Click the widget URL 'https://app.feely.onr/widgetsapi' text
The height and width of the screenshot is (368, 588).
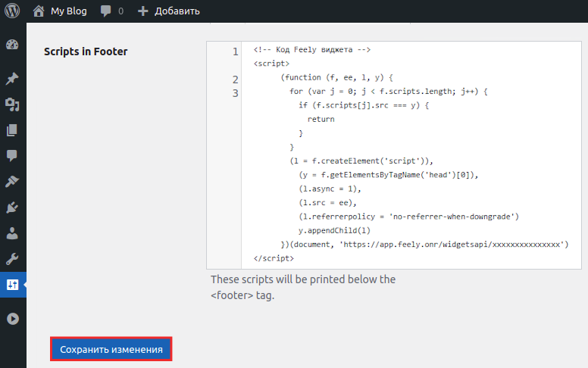tap(415, 245)
